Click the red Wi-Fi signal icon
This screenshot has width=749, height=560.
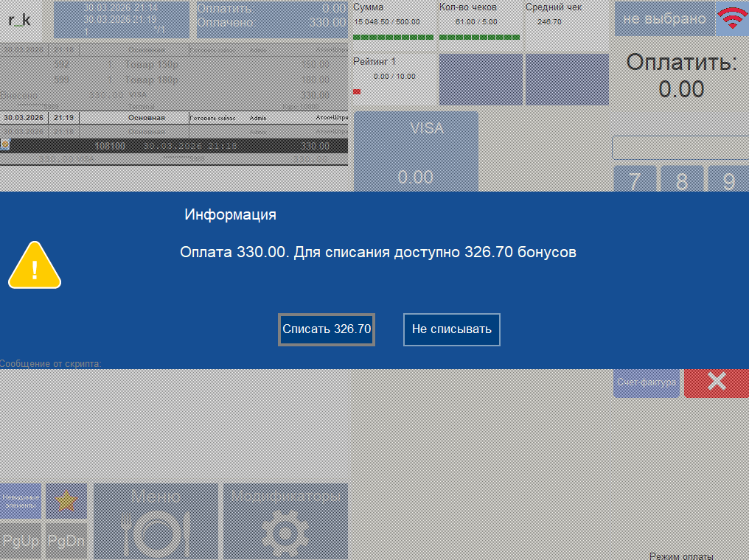pyautogui.click(x=732, y=18)
